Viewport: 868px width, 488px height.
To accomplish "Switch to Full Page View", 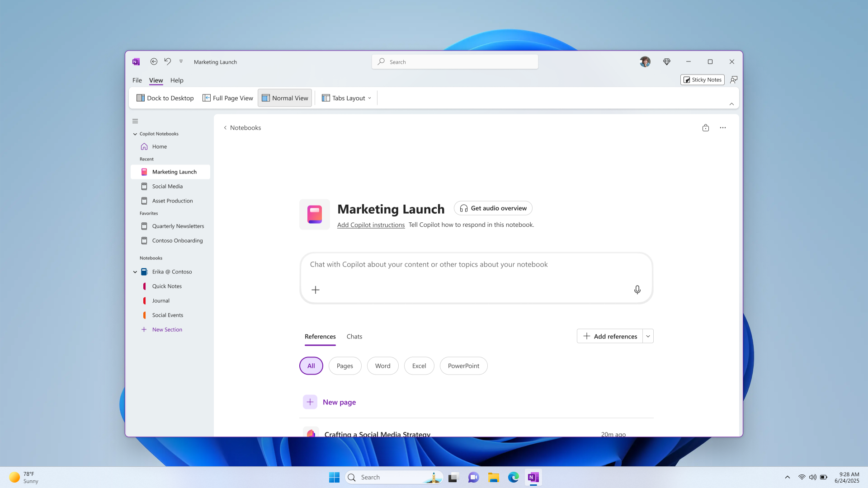I will click(227, 98).
